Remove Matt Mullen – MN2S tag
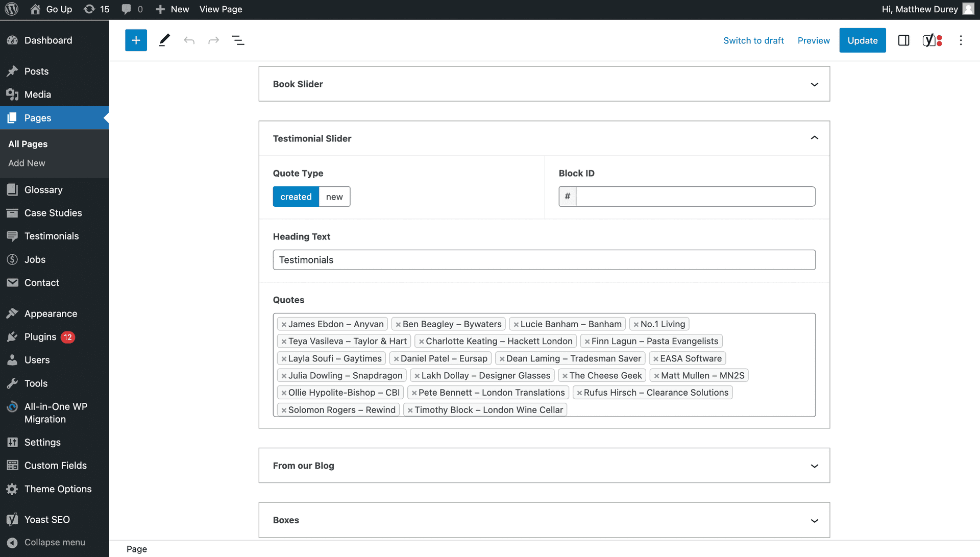980x557 pixels. 657,376
